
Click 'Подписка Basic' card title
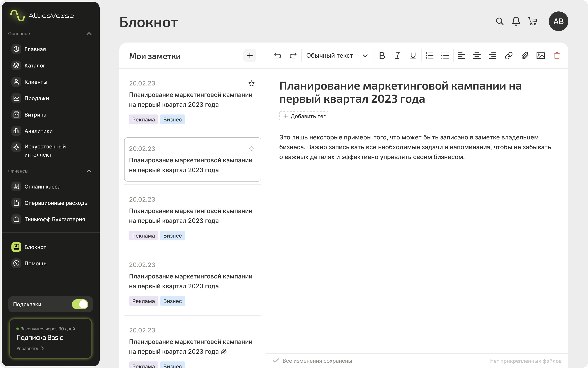pyautogui.click(x=40, y=338)
